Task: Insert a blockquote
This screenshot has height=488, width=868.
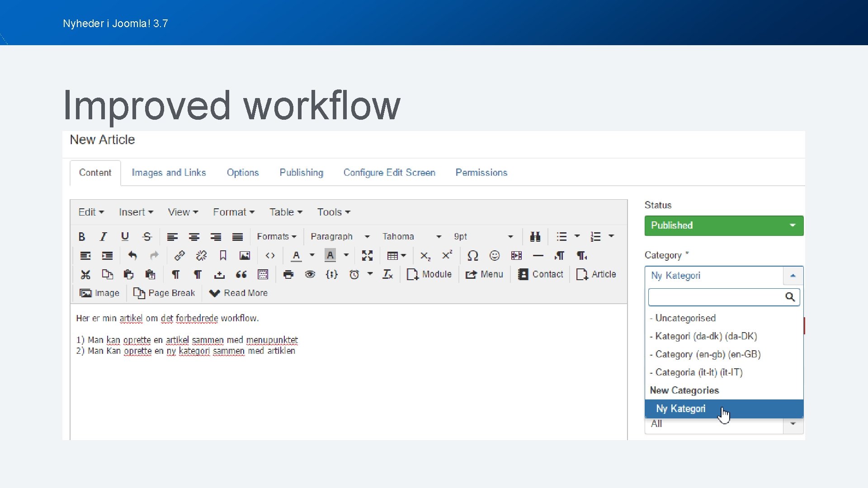Action: [241, 275]
